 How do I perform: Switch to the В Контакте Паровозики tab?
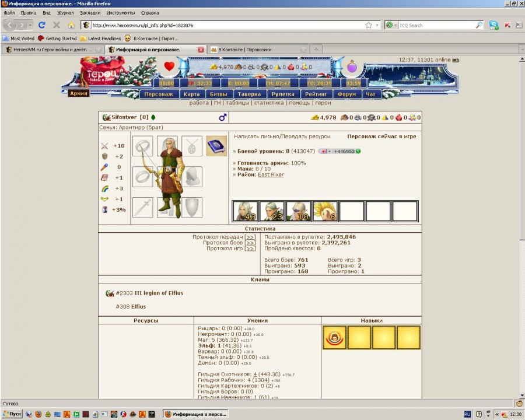258,50
